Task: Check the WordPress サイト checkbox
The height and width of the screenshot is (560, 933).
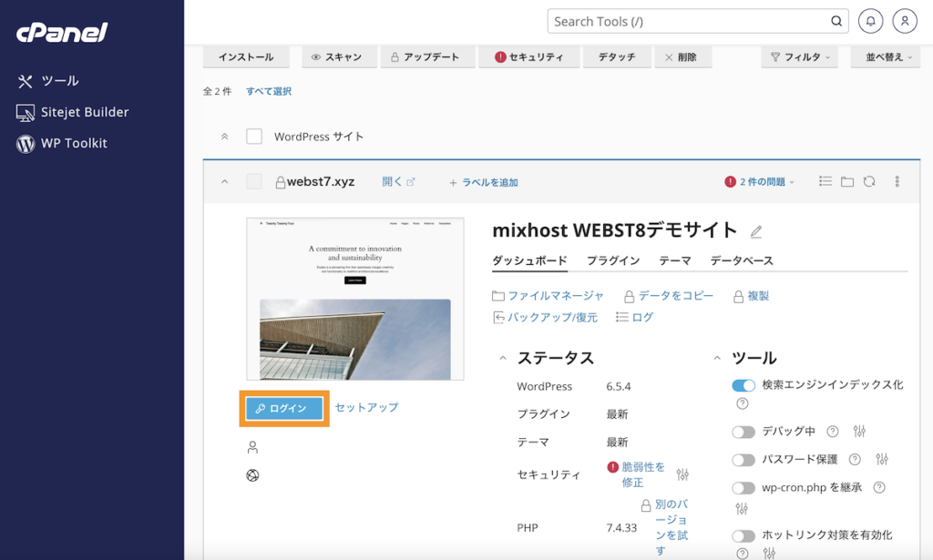Action: click(x=254, y=135)
